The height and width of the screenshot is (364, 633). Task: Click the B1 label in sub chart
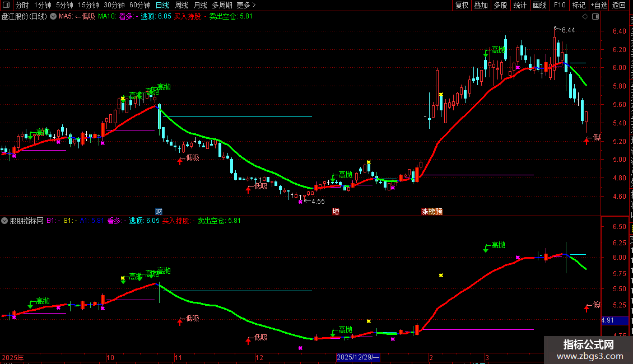tap(52, 221)
